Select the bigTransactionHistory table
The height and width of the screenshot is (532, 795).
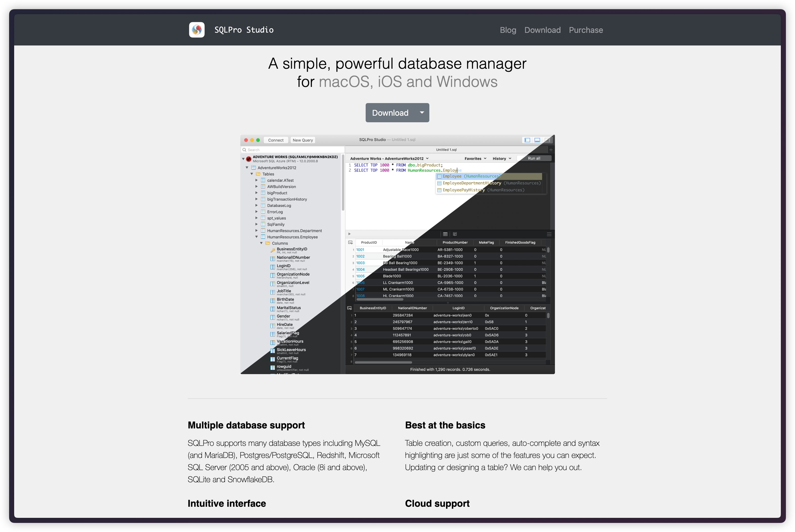(287, 199)
